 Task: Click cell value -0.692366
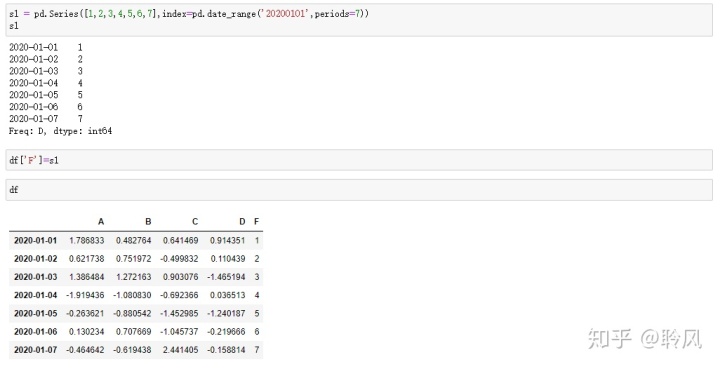tap(179, 295)
